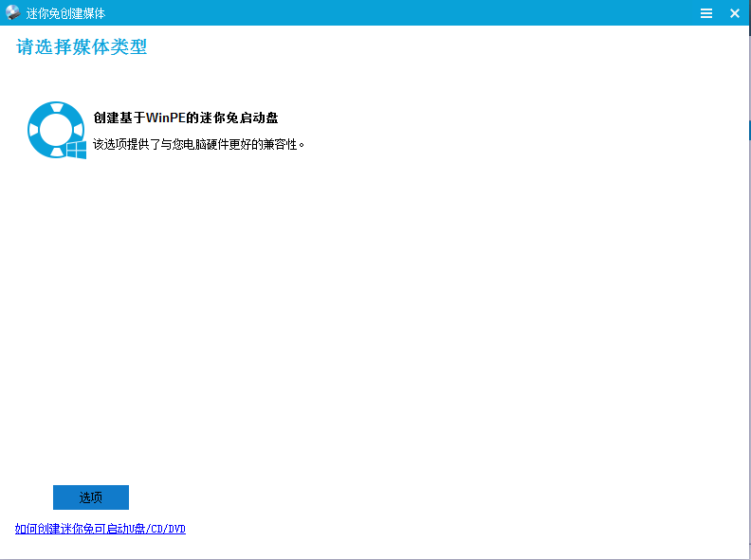
Task: Click the app disc icon in title bar
Action: (13, 12)
